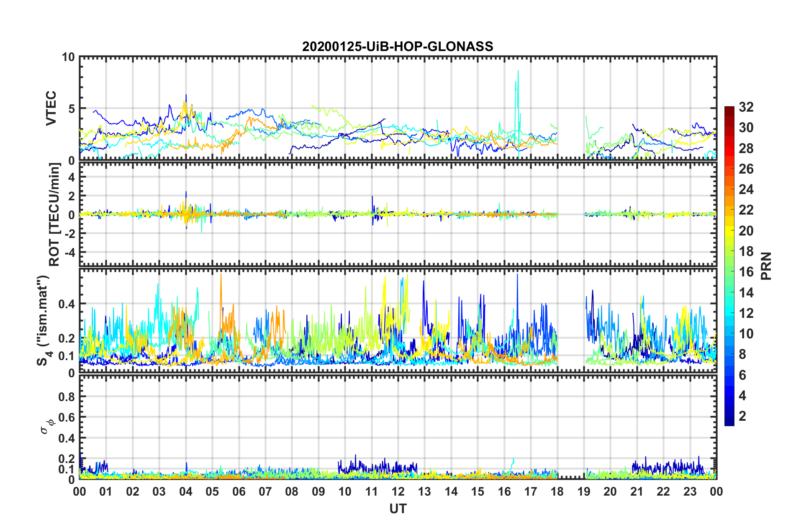This screenshot has width=796, height=532.
Task: Click x-axis tick label 19
Action: [584, 491]
